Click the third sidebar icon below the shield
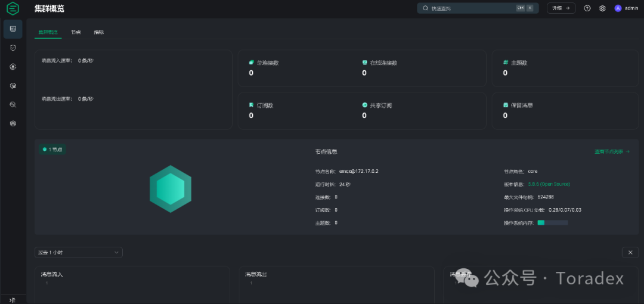Viewport: 644px width, 304px height. click(13, 67)
